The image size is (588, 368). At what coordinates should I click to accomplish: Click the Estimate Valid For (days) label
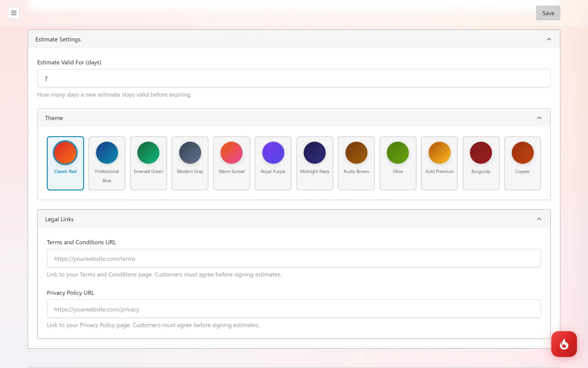[x=69, y=63]
